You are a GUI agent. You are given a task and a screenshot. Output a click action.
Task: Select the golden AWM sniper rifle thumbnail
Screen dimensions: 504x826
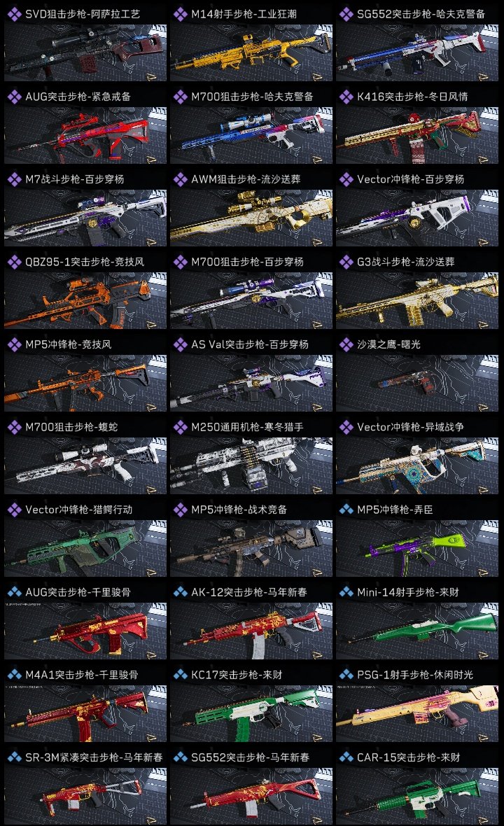click(251, 218)
